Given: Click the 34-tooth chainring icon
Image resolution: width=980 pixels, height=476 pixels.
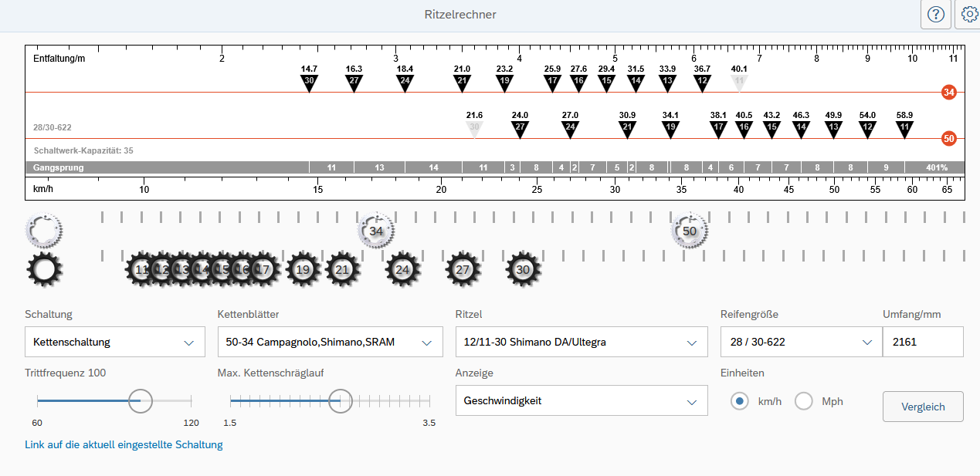Looking at the screenshot, I should coord(376,231).
